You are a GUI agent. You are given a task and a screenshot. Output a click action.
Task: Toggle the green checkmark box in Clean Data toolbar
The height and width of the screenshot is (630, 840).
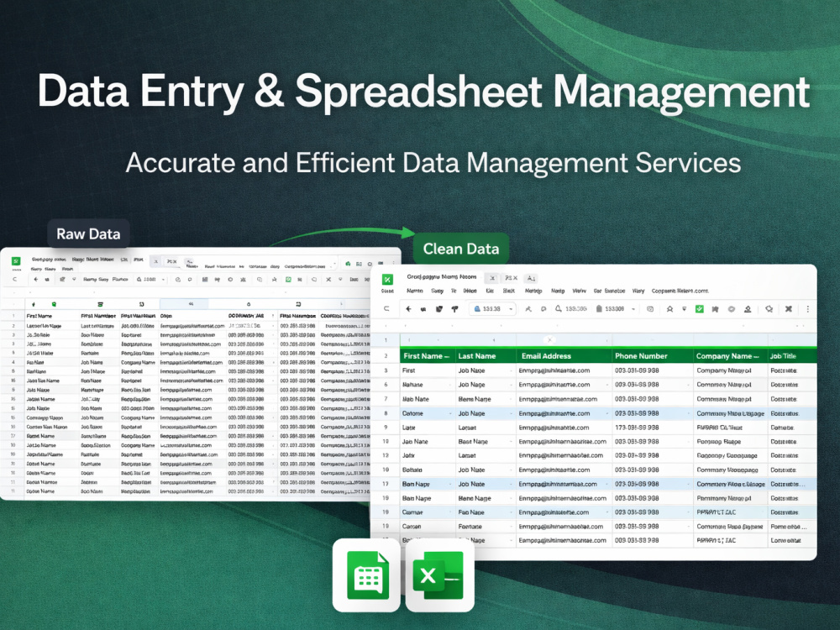point(699,308)
